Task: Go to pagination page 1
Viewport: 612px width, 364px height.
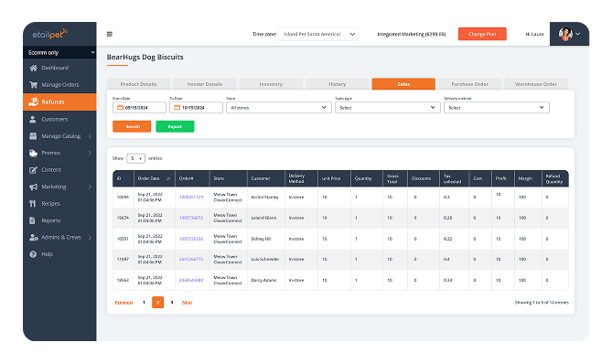Action: [144, 303]
